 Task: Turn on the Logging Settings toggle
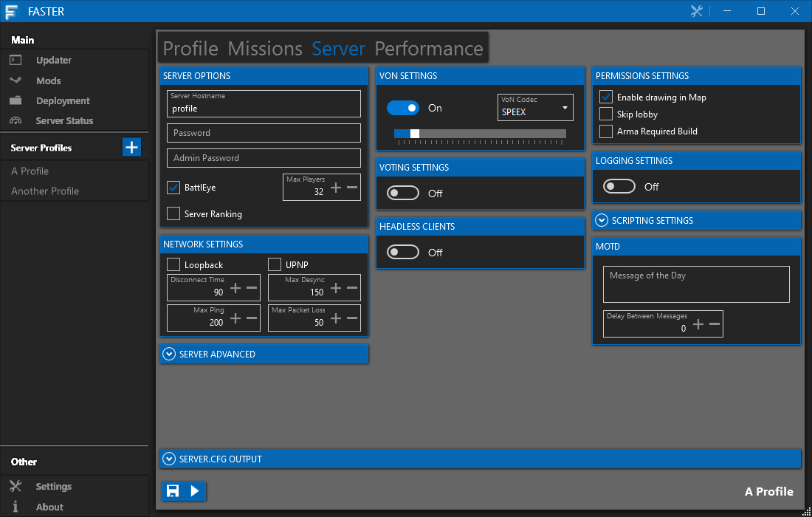tap(619, 187)
